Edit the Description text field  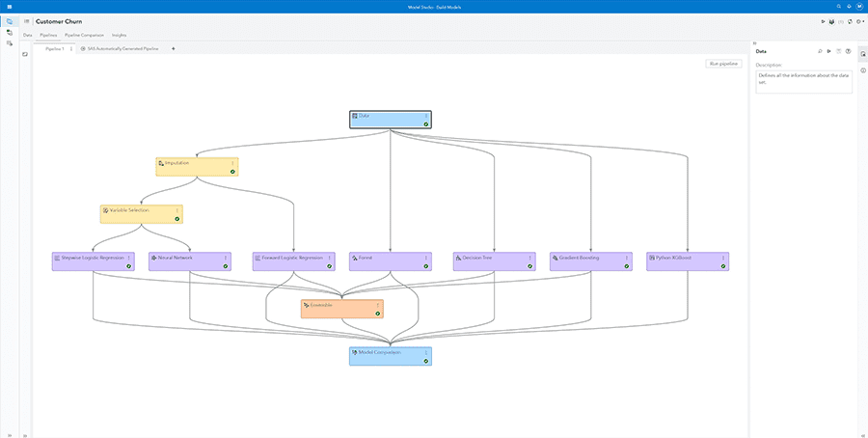coord(803,81)
